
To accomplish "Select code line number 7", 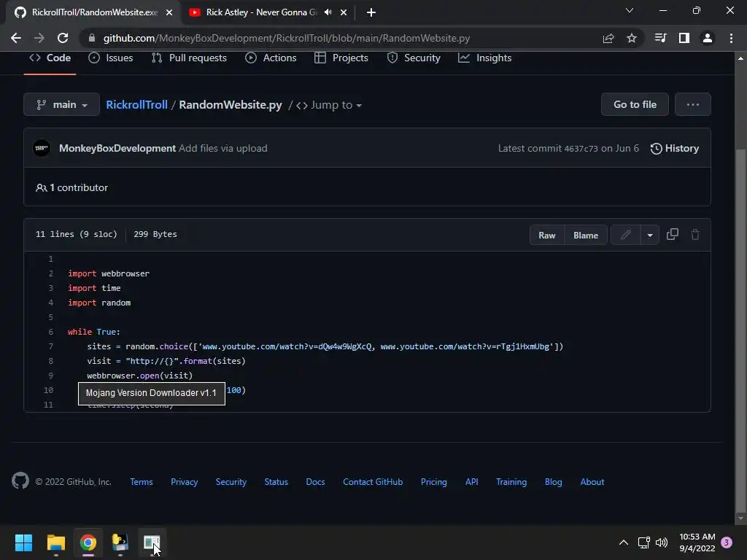I will tap(50, 346).
